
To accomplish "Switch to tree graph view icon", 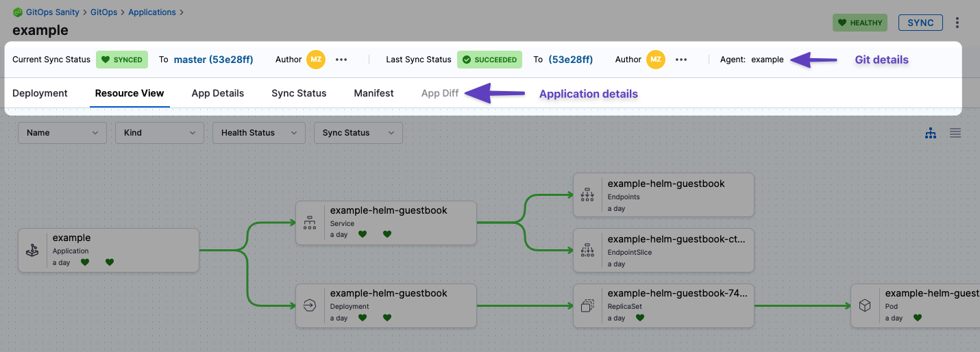I will [x=930, y=134].
